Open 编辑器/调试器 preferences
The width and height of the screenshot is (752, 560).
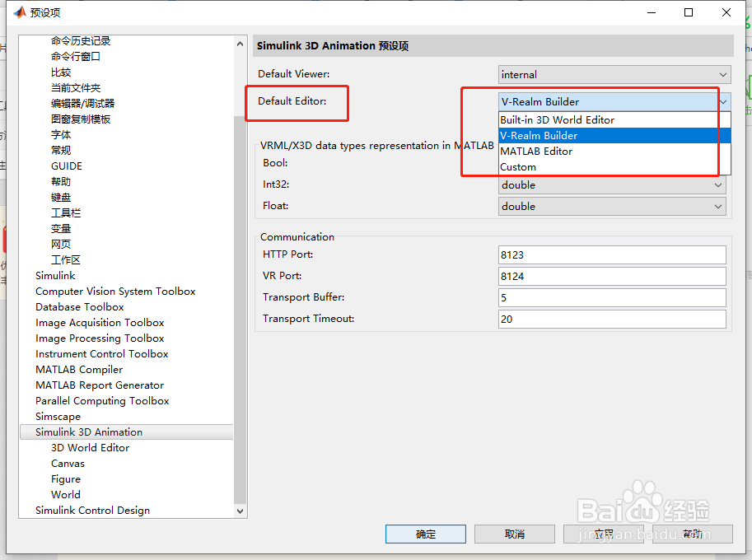pyautogui.click(x=83, y=104)
